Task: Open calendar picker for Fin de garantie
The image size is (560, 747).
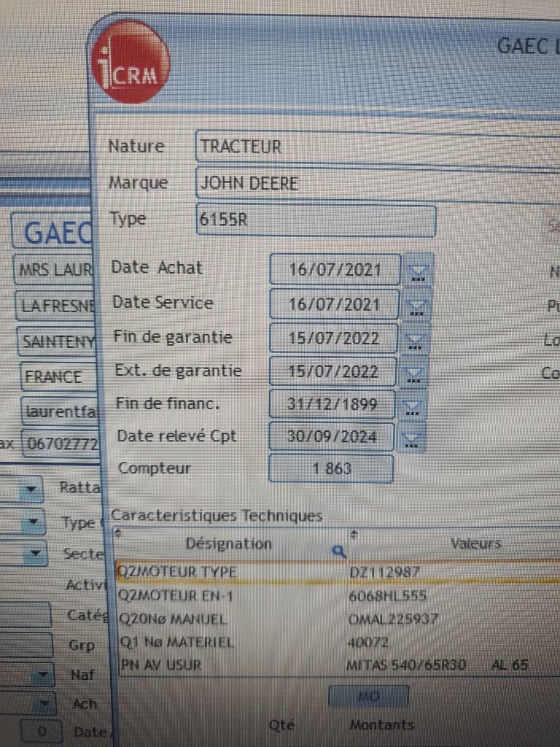Action: pyautogui.click(x=415, y=340)
